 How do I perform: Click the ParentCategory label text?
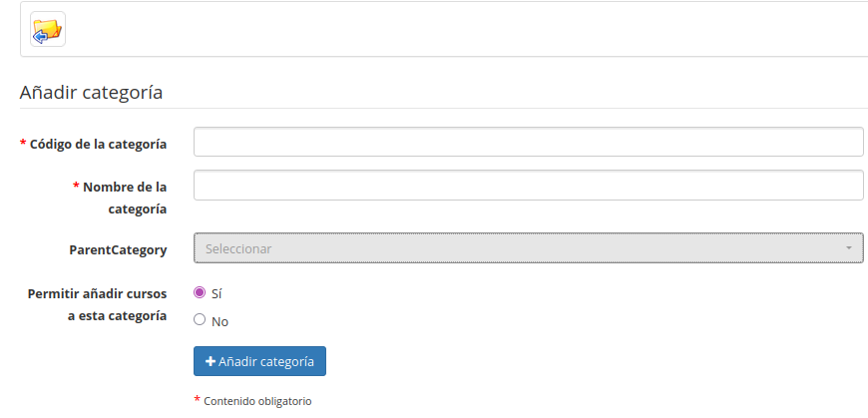(118, 249)
